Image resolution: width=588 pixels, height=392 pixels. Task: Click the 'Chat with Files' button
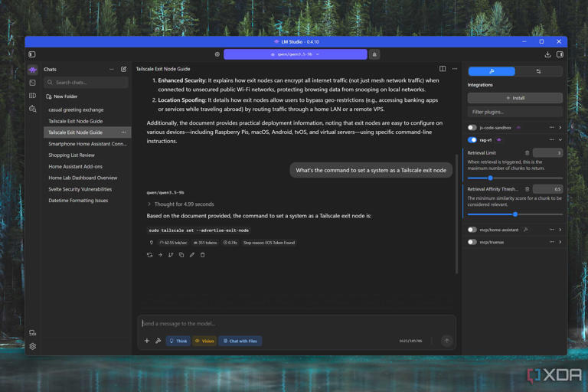tap(240, 341)
